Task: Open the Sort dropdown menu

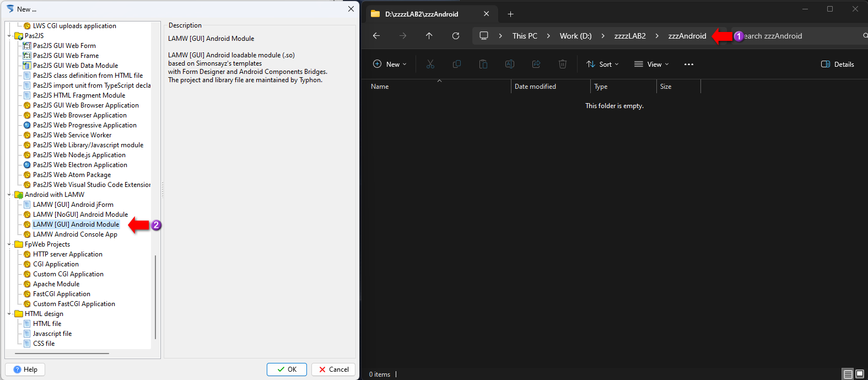Action: tap(602, 65)
